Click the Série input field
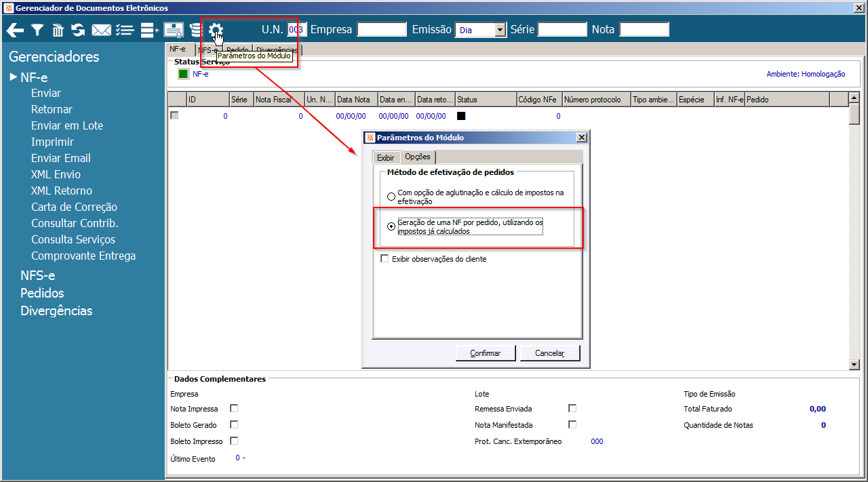Viewport: 868px width, 482px height. pyautogui.click(x=562, y=29)
